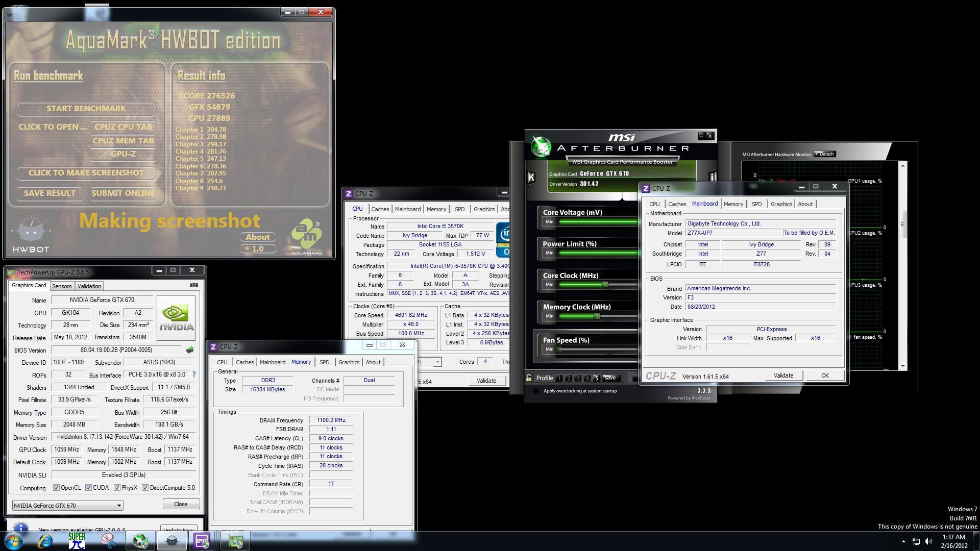The image size is (980, 551).
Task: Open Snipping Tool taskbar icon
Action: click(108, 541)
